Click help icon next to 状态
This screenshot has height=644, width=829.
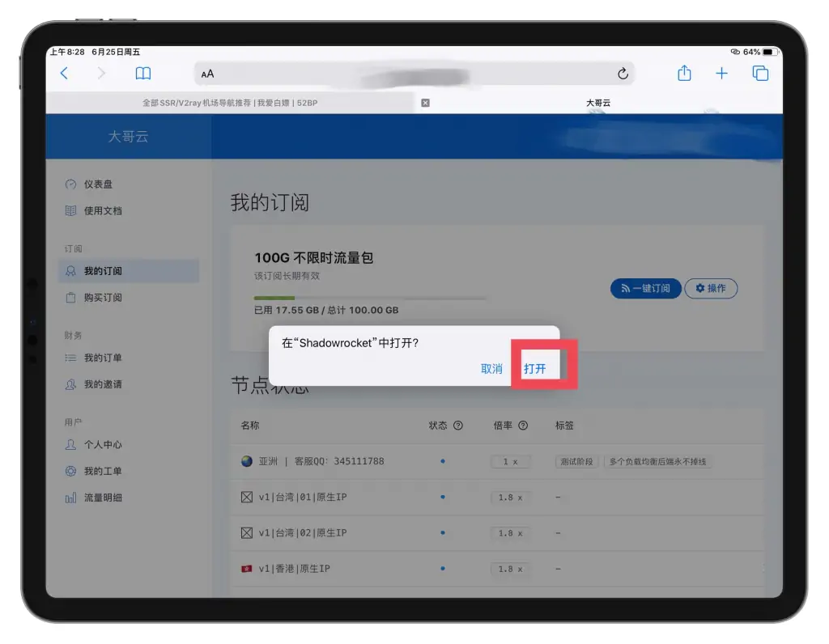tap(458, 426)
